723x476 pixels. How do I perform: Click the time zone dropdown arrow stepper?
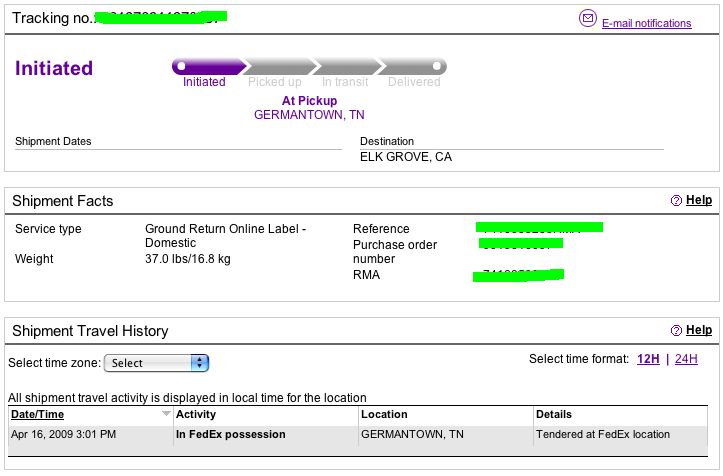200,363
